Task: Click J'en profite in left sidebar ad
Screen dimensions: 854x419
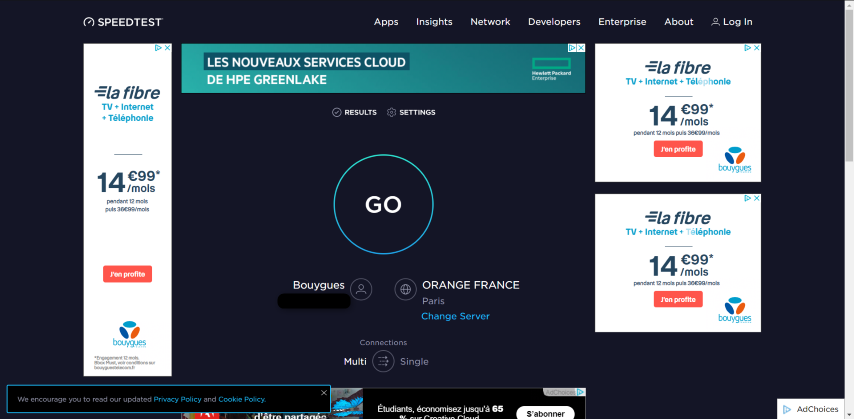Action: tap(127, 274)
